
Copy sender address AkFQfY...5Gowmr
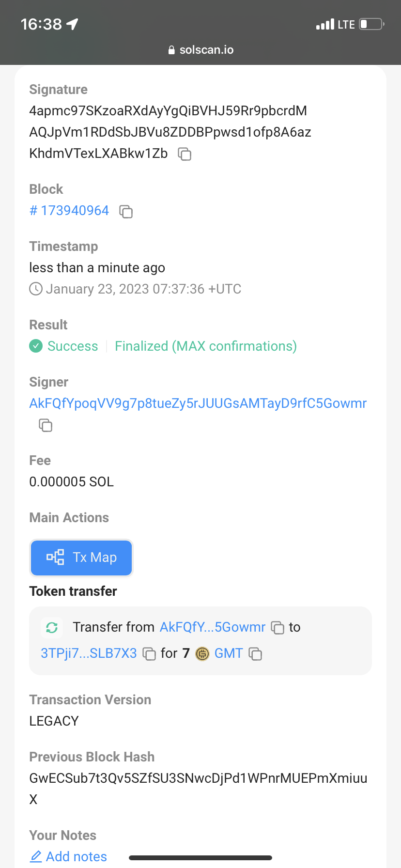point(278,627)
